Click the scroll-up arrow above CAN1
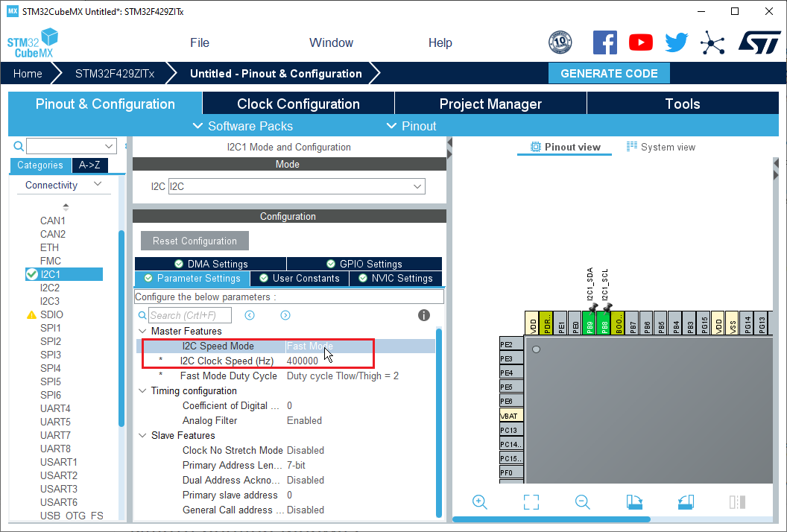 (x=66, y=206)
